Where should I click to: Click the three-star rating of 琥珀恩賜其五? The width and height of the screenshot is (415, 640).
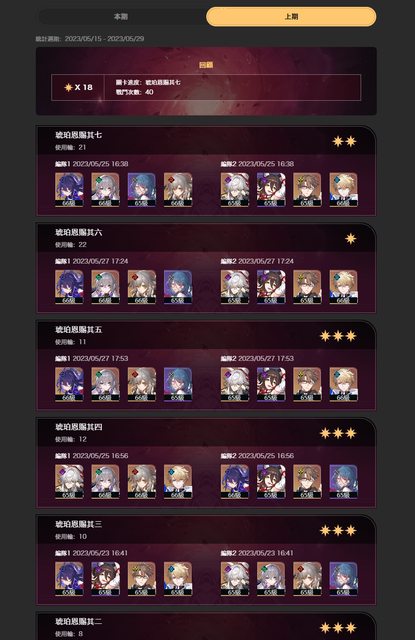(x=338, y=336)
